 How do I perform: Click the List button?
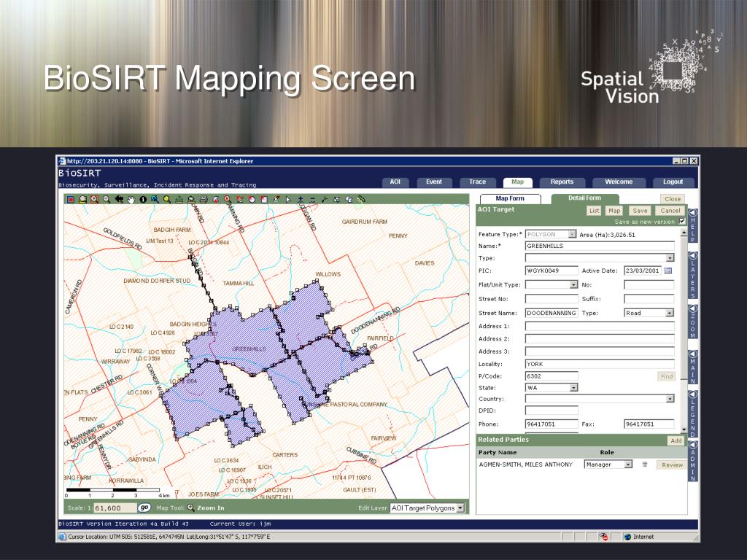tap(594, 211)
